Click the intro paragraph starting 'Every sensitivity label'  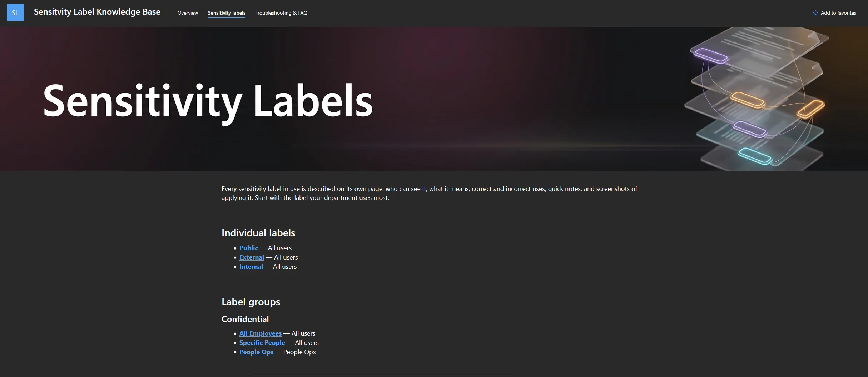click(x=429, y=193)
